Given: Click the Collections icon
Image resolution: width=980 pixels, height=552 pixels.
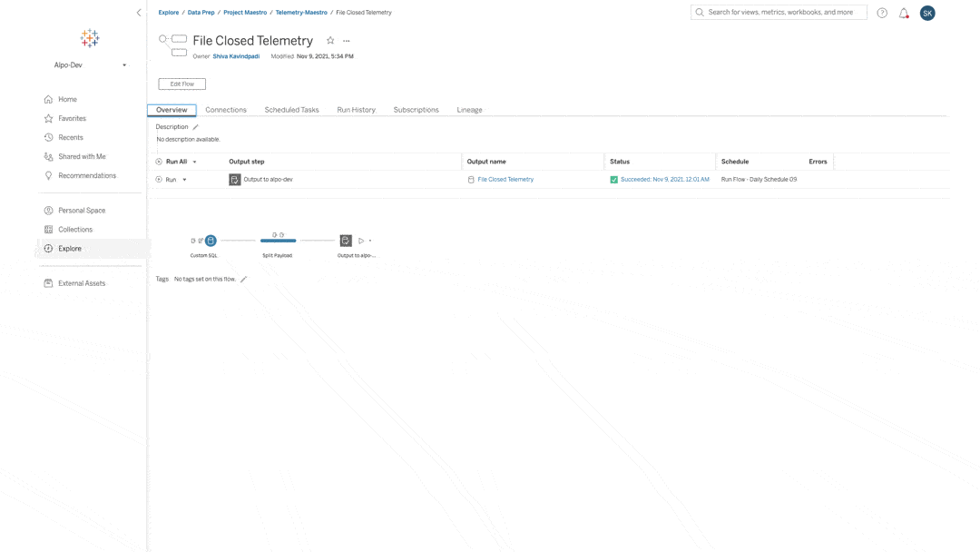Looking at the screenshot, I should [49, 230].
